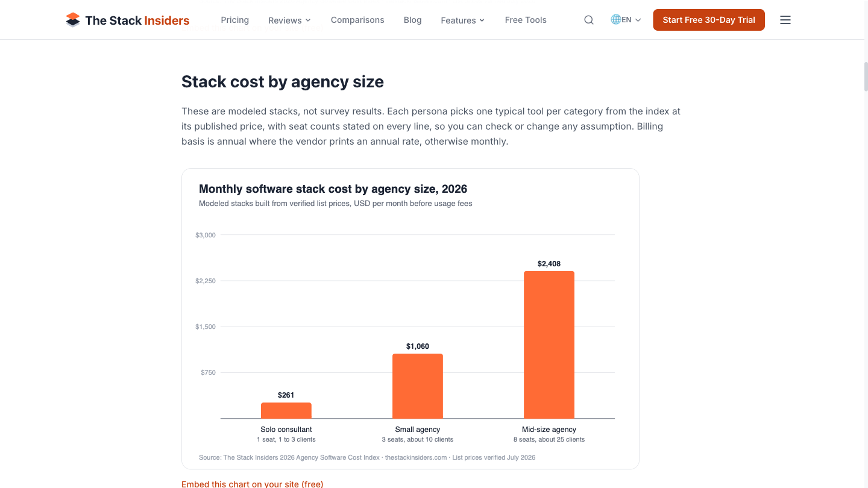Screen dimensions: 868x488
Task: Open the hamburger menu icon
Action: [x=785, y=20]
